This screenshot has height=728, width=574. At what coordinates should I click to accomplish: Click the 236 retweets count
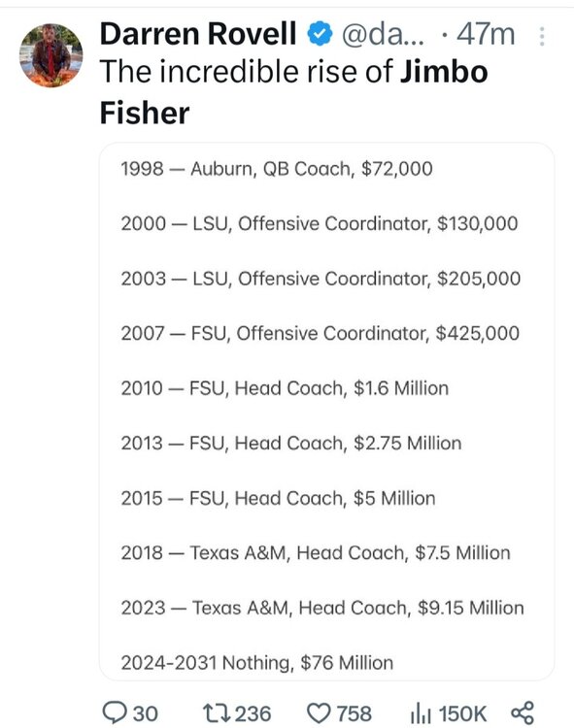253,713
